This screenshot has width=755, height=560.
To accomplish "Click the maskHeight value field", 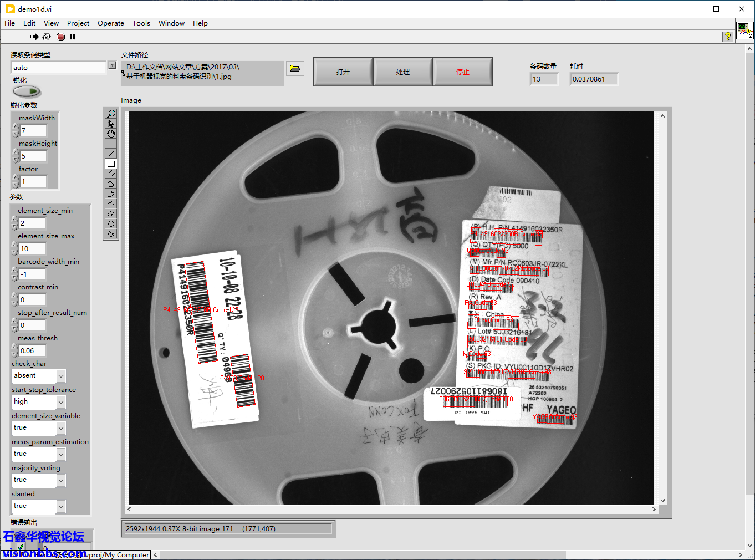I will pos(33,156).
